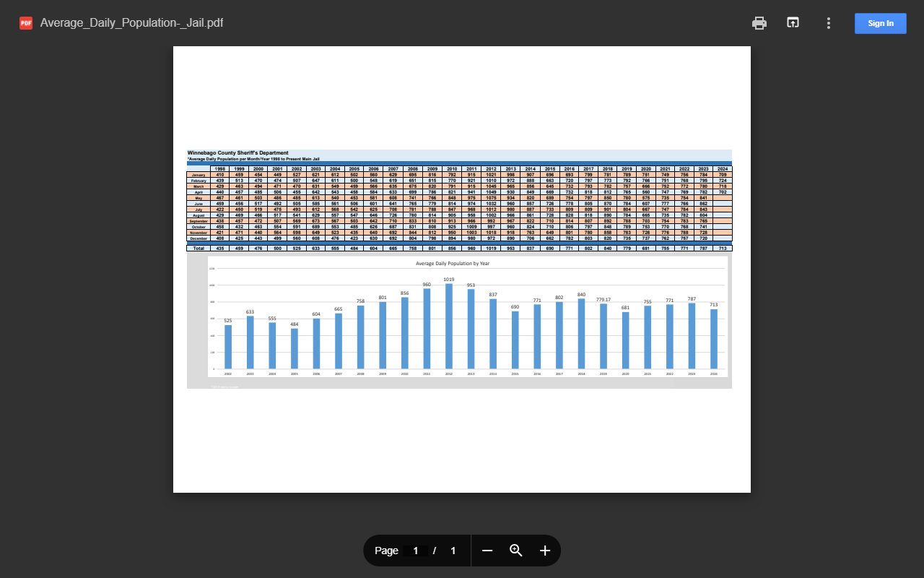Click the 'Page' label in the bottom bar
The height and width of the screenshot is (578, 924).
[x=386, y=551]
